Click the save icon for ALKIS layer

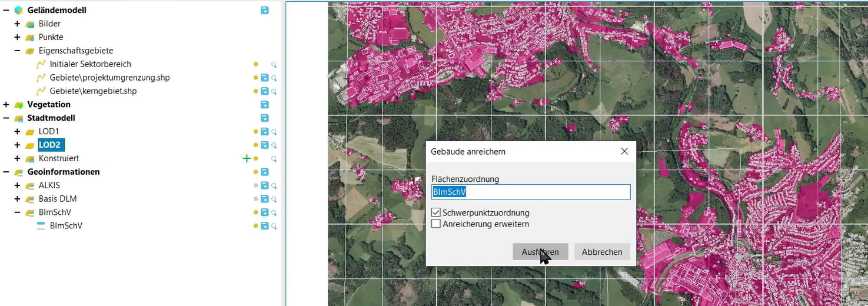pos(265,185)
